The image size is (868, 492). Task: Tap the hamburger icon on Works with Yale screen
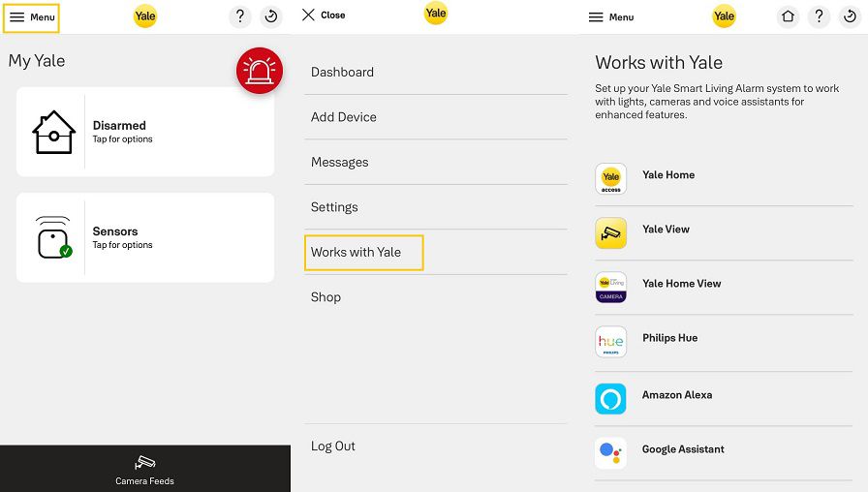click(x=596, y=17)
